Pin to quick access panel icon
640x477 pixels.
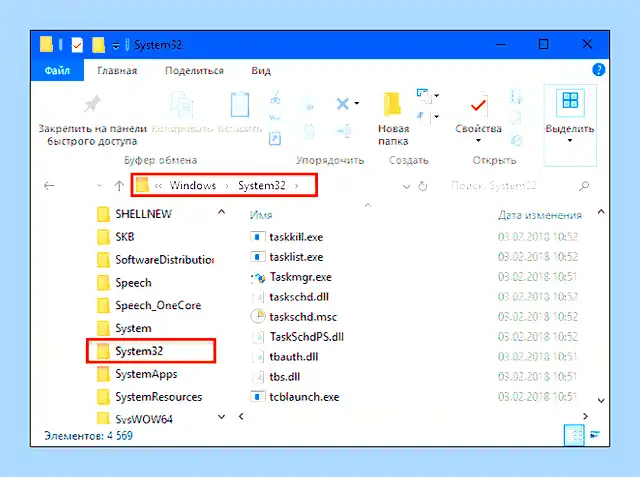[92, 104]
